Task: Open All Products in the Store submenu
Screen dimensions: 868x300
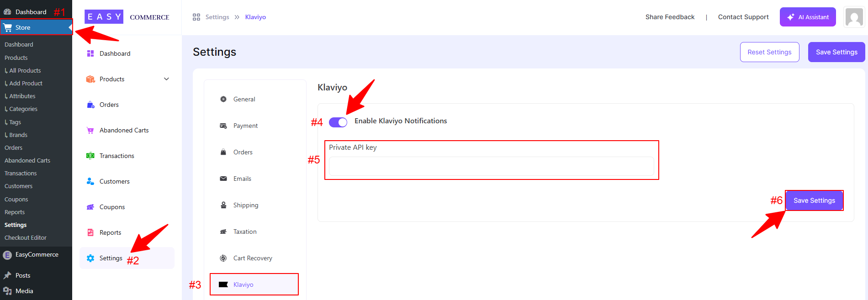Action: [25, 70]
